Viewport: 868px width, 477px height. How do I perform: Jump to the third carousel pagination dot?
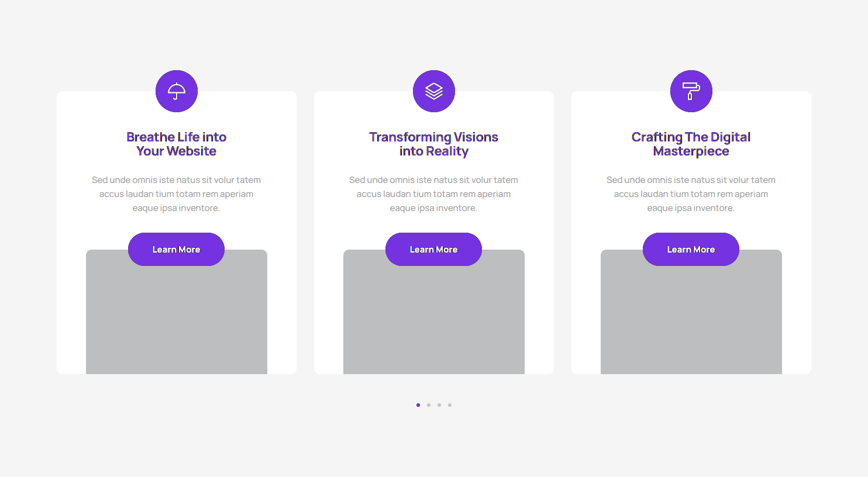[x=439, y=405]
